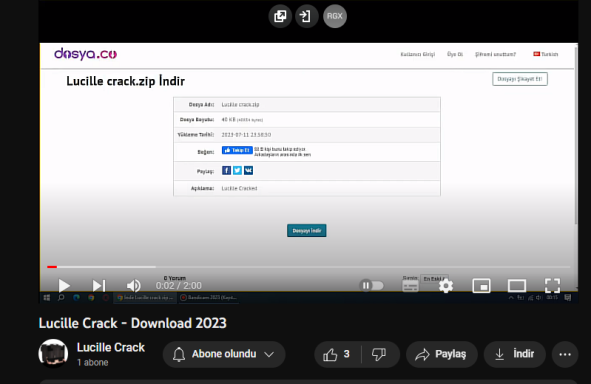This screenshot has width=591, height=384.
Task: Open Edge browser taskbar icon
Action: point(77,298)
